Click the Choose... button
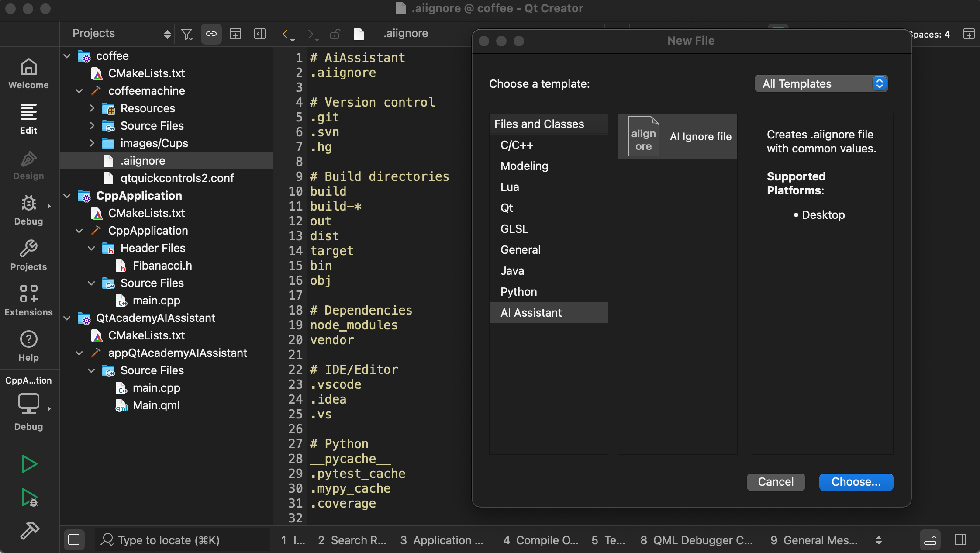Screen dimensions: 980x553 pyautogui.click(x=856, y=482)
